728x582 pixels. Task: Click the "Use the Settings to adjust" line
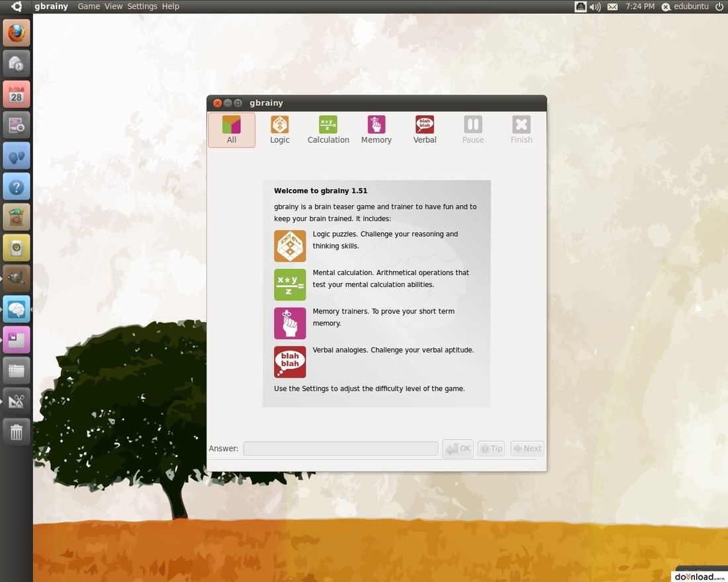pos(369,388)
